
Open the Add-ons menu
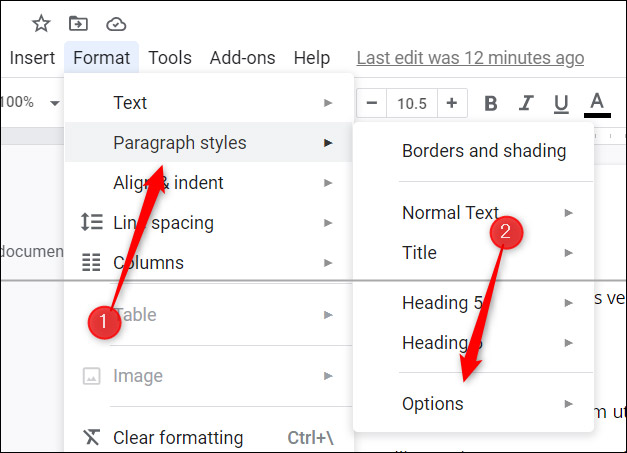[242, 58]
